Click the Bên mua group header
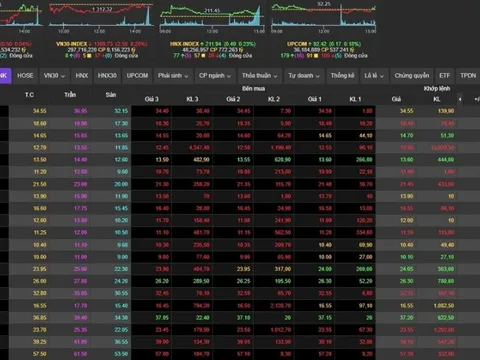 click(x=253, y=89)
